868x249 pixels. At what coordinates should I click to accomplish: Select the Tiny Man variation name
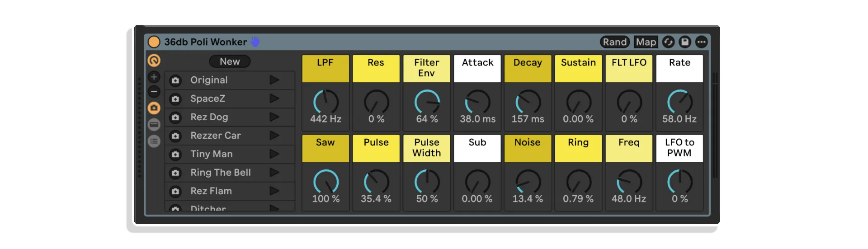pyautogui.click(x=212, y=154)
